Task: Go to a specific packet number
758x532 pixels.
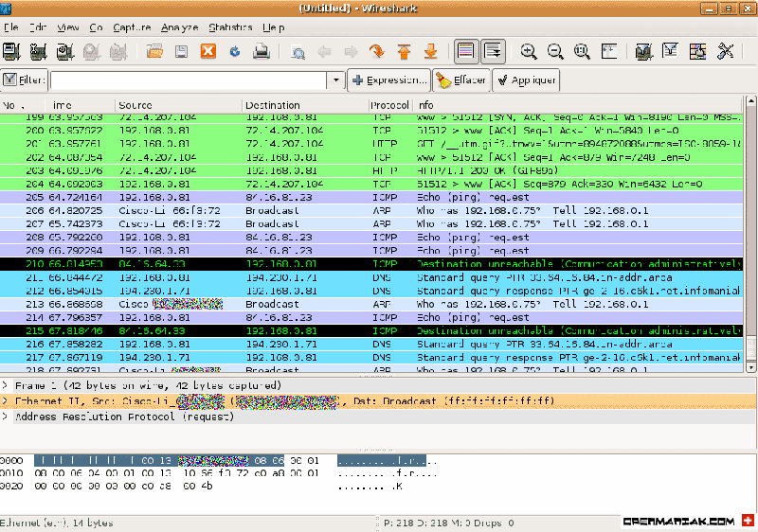Action: (x=377, y=51)
